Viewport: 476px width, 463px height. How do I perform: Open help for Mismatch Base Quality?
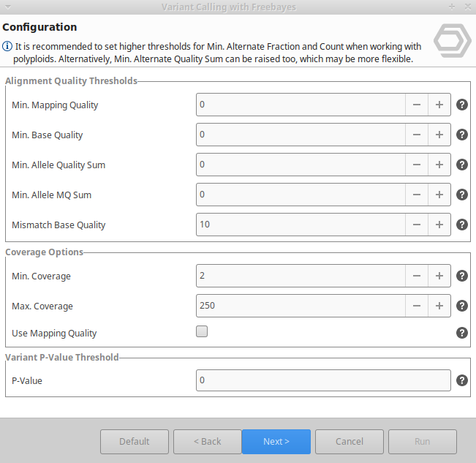pyautogui.click(x=461, y=225)
